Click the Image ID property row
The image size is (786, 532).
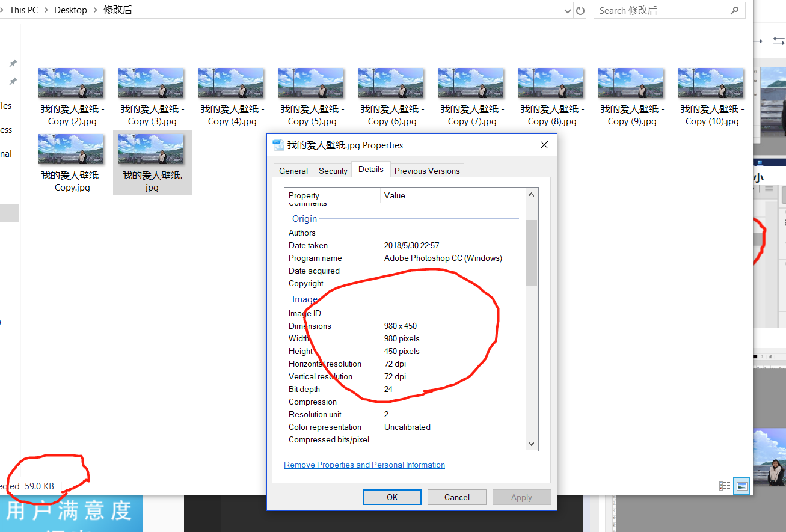[403, 313]
